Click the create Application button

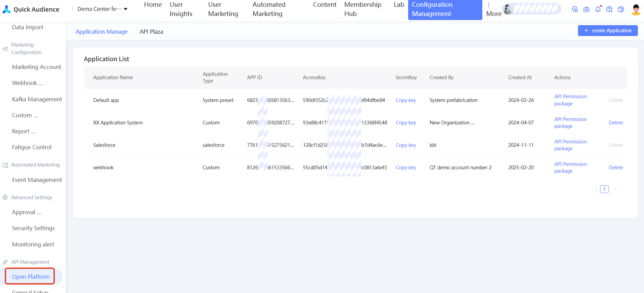[608, 31]
